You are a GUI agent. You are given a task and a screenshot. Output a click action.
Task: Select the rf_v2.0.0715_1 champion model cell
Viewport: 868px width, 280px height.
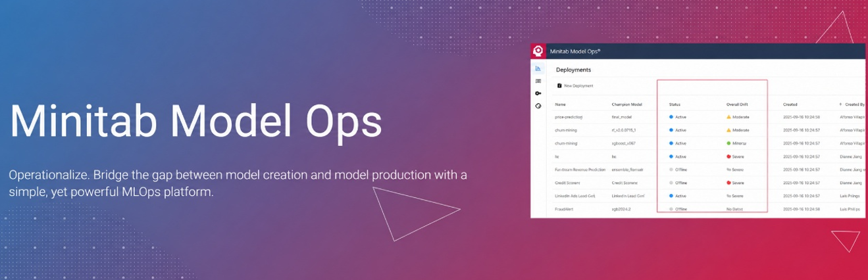pyautogui.click(x=625, y=130)
